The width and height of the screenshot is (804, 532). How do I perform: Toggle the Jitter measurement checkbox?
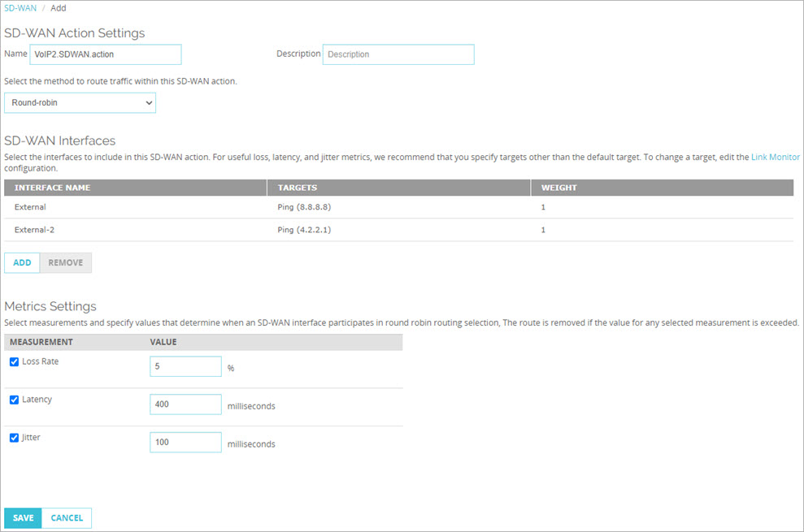(13, 437)
